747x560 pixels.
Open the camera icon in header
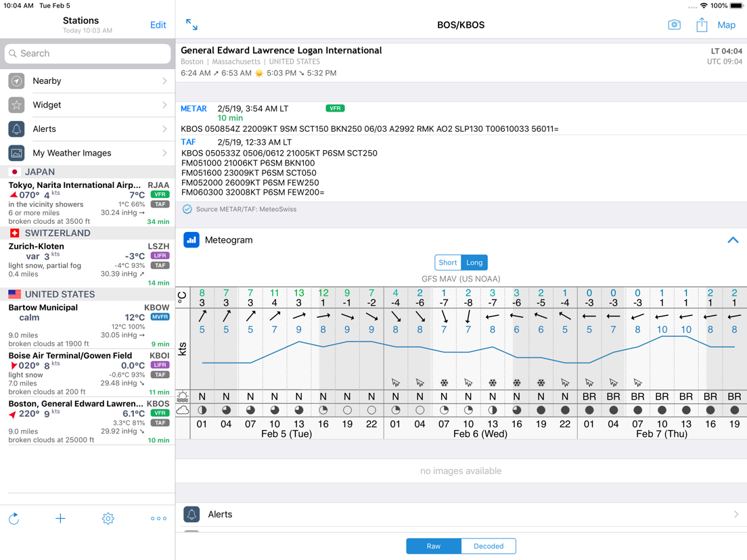click(x=674, y=25)
